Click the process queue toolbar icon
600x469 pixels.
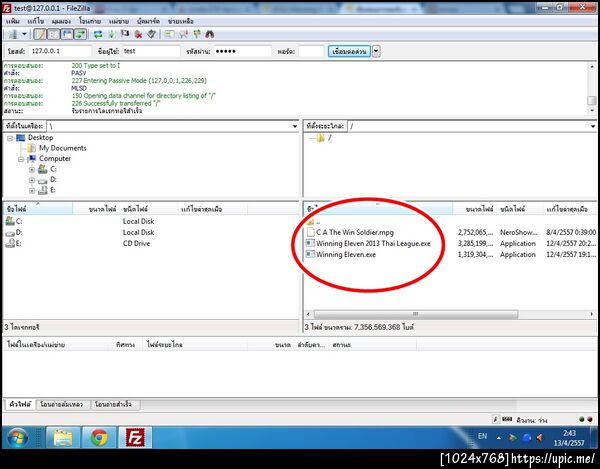pos(112,34)
